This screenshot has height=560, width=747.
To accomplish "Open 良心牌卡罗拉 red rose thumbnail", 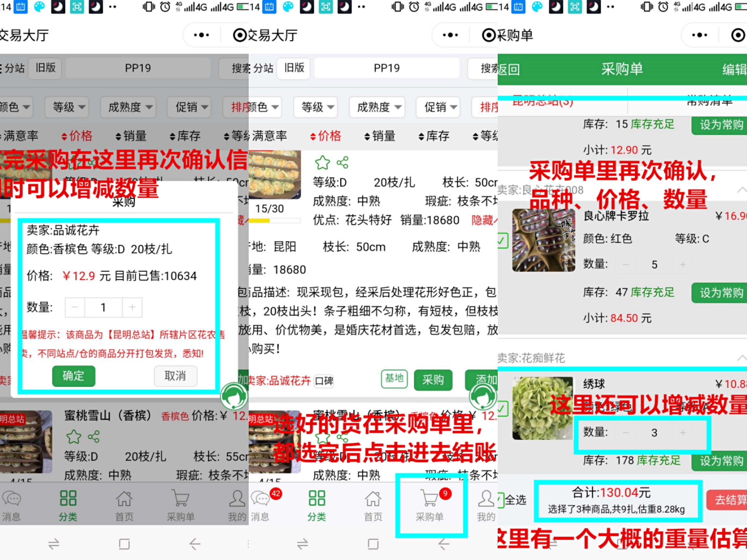I will click(543, 240).
